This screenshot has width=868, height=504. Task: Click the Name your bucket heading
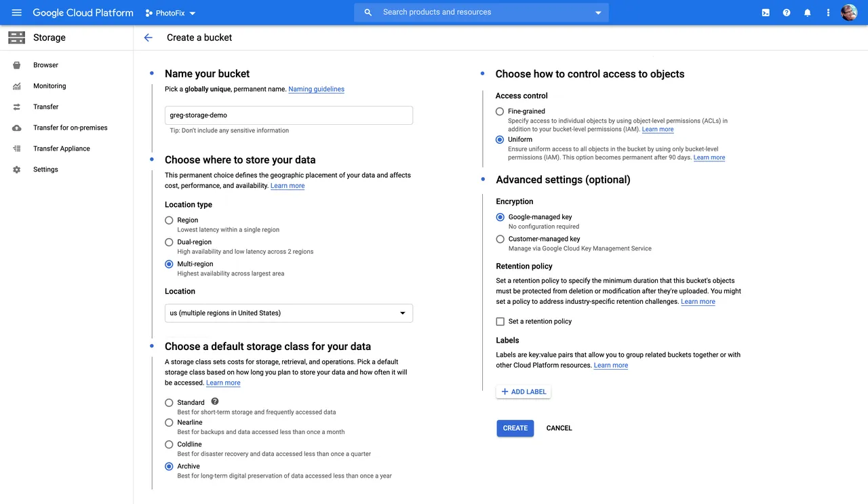(x=208, y=74)
